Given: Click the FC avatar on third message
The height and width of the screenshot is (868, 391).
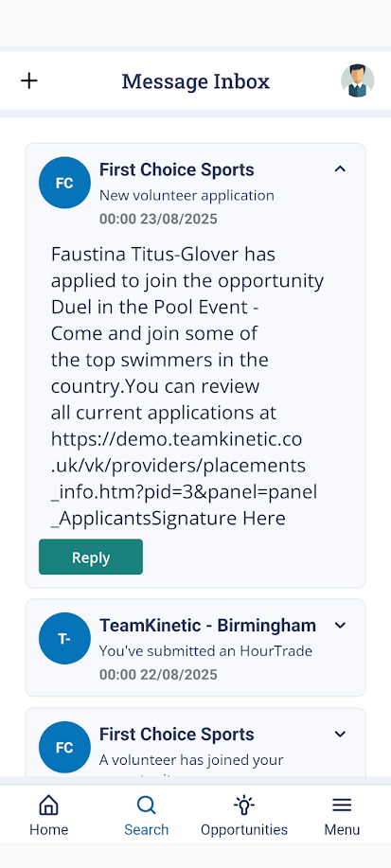Looking at the screenshot, I should tap(64, 748).
